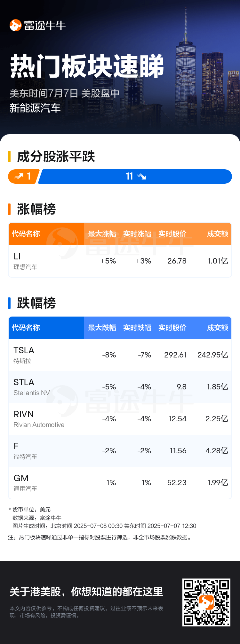This screenshot has height=644, width=240.
Task: Select the STLA Stellantis NV row
Action: (120, 387)
